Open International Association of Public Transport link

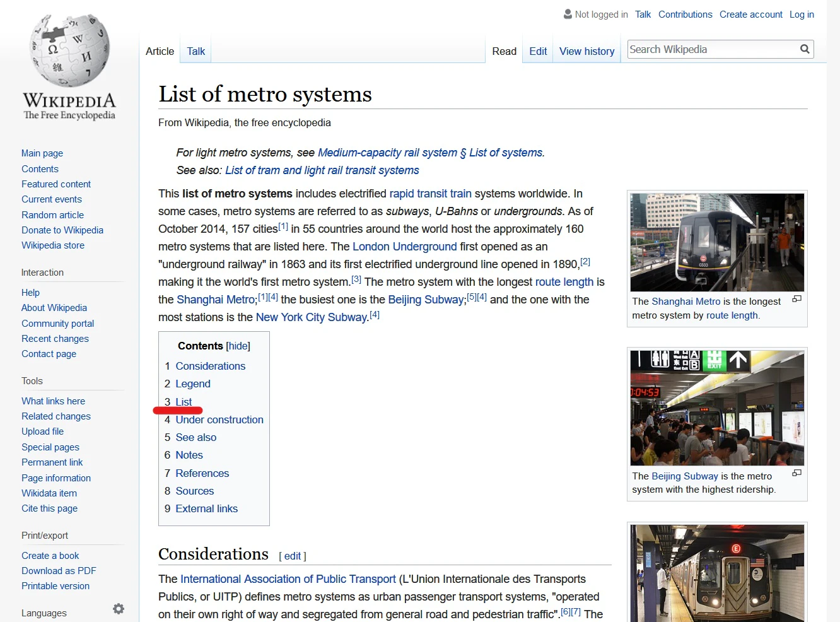288,579
